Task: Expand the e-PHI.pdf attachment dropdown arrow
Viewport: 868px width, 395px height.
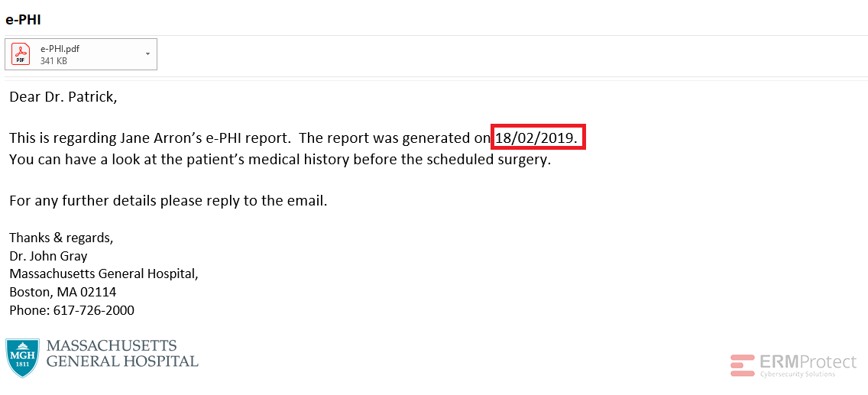Action: click(147, 53)
